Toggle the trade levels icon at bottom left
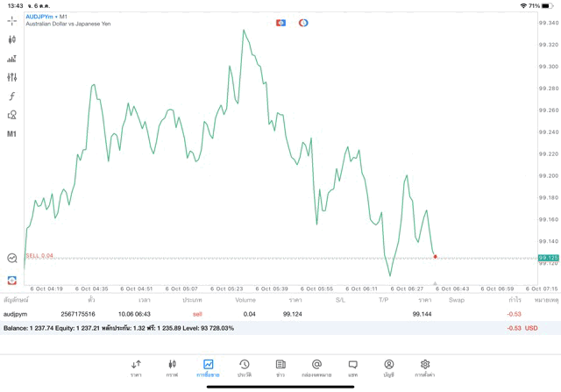 [x=12, y=281]
